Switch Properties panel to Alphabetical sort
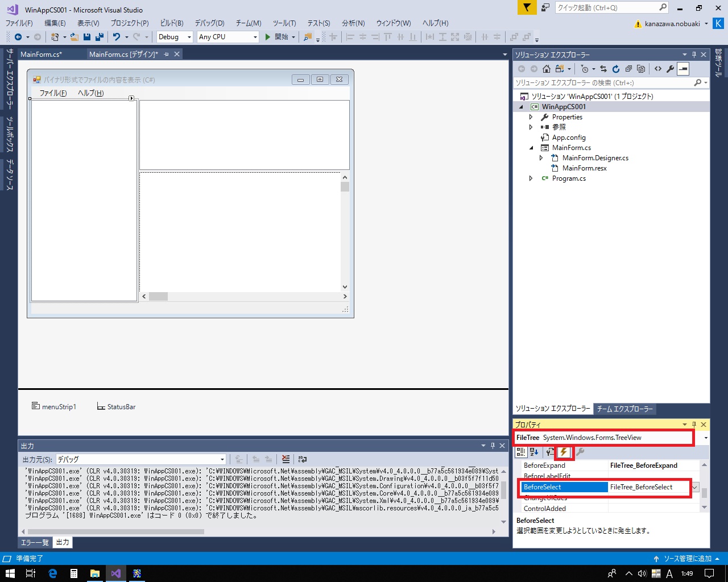 [x=534, y=452]
